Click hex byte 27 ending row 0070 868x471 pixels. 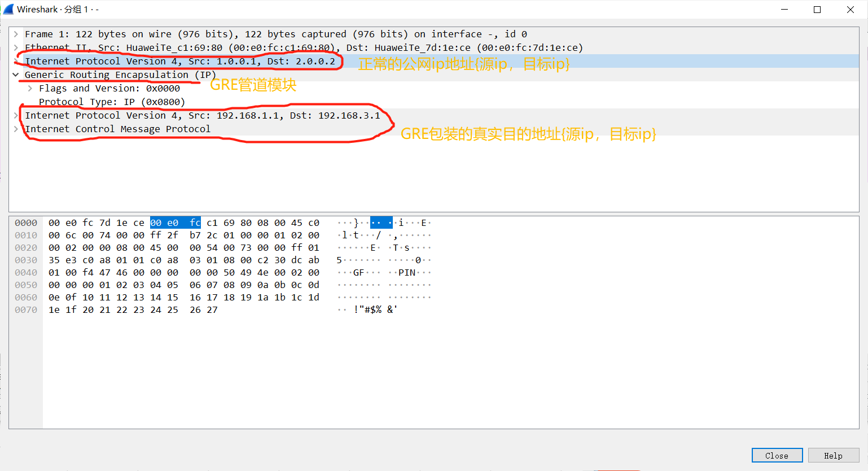212,309
